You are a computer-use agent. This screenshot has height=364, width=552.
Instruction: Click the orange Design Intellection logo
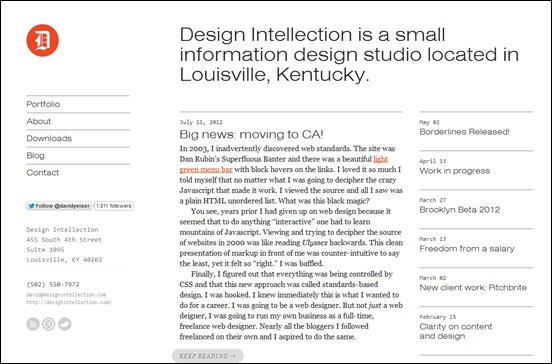[x=43, y=40]
